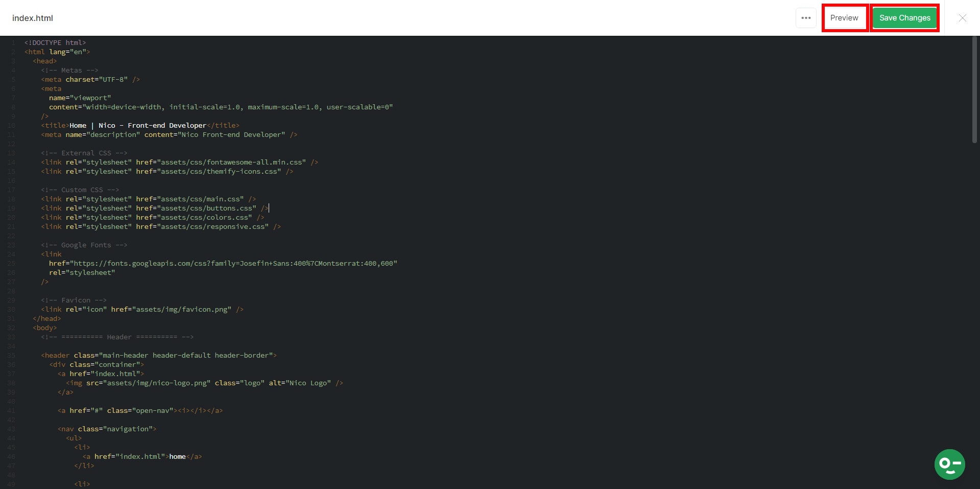
Task: Click the Preview button
Action: 844,17
